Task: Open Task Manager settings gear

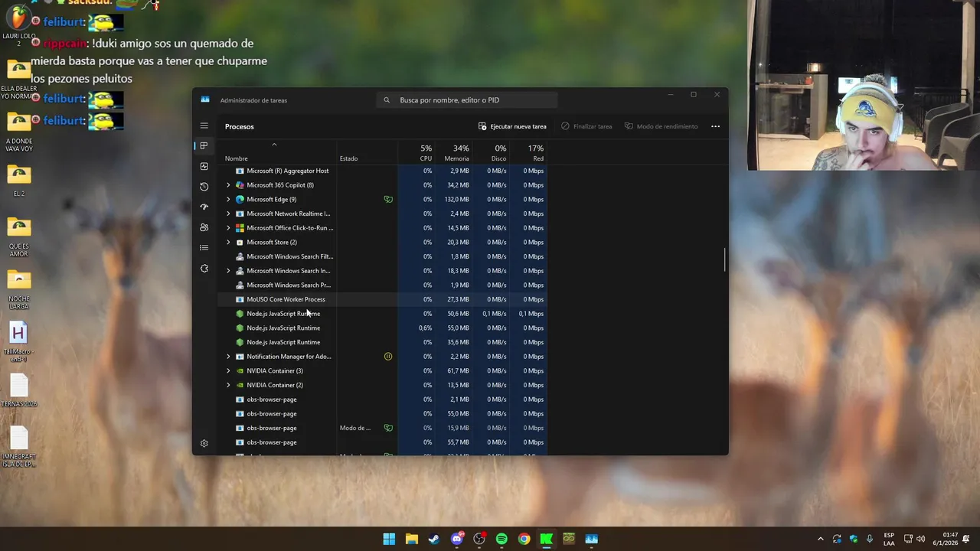Action: click(x=204, y=443)
